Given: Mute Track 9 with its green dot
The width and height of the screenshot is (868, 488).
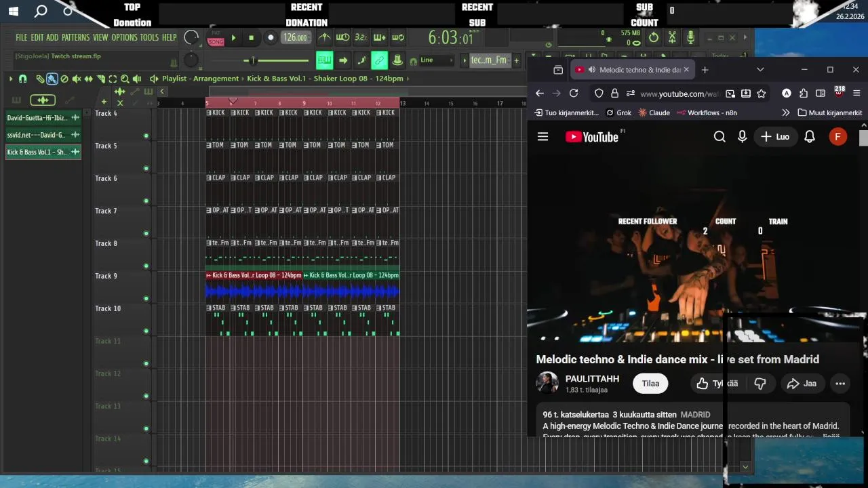Looking at the screenshot, I should pyautogui.click(x=146, y=298).
